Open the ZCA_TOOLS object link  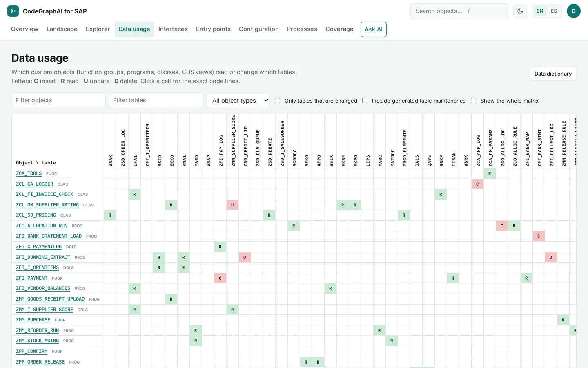(x=29, y=174)
